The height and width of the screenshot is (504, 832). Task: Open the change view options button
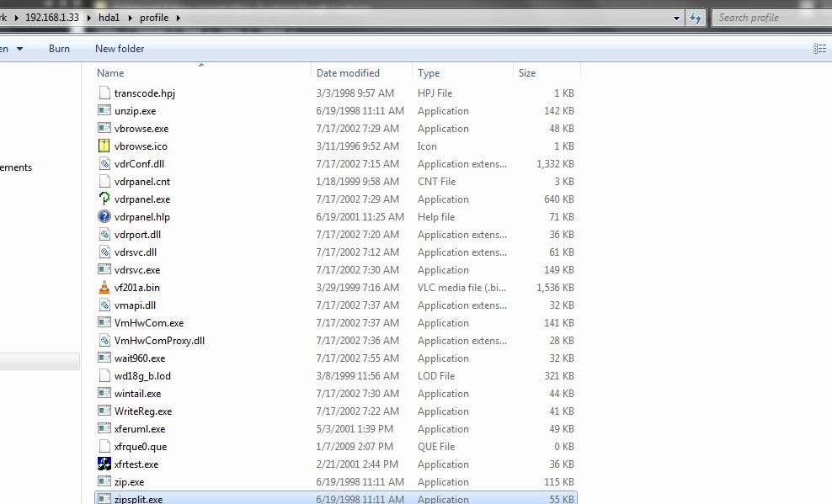pos(819,49)
